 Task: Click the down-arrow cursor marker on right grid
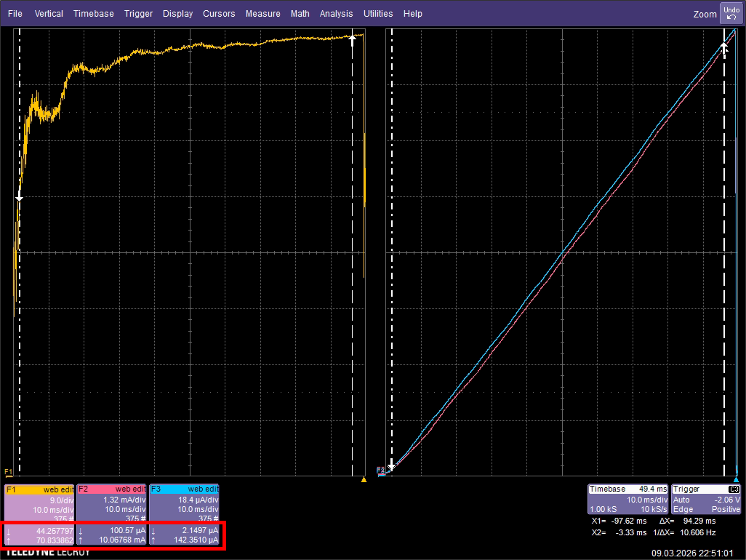coord(391,465)
